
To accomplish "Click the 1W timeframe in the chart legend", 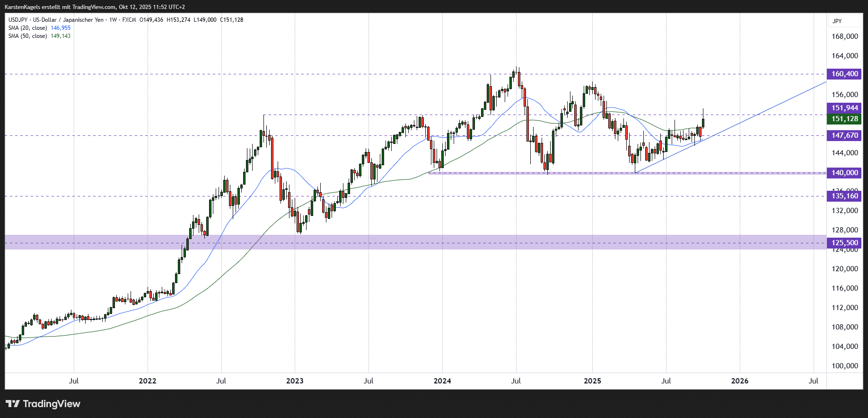I will [x=113, y=20].
